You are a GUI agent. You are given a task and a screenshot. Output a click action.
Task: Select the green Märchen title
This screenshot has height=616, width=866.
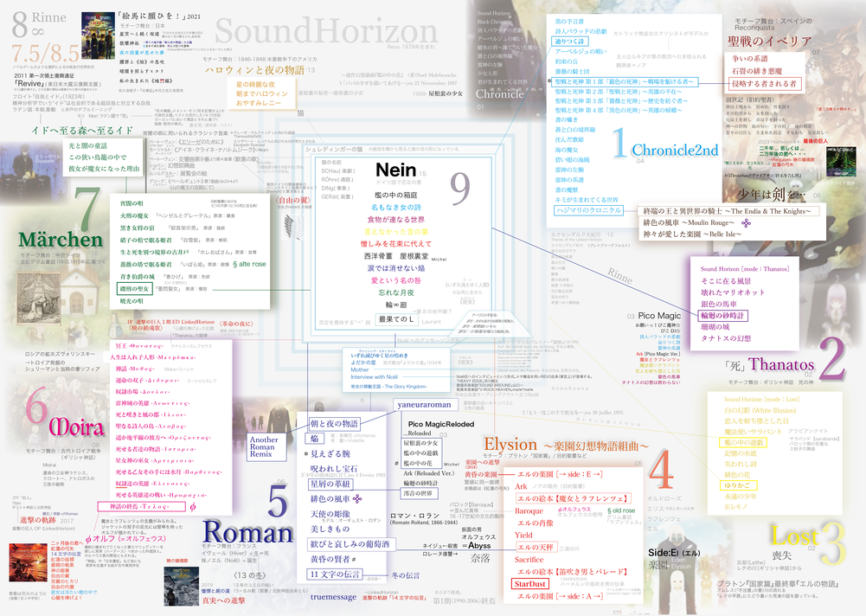coord(61,240)
